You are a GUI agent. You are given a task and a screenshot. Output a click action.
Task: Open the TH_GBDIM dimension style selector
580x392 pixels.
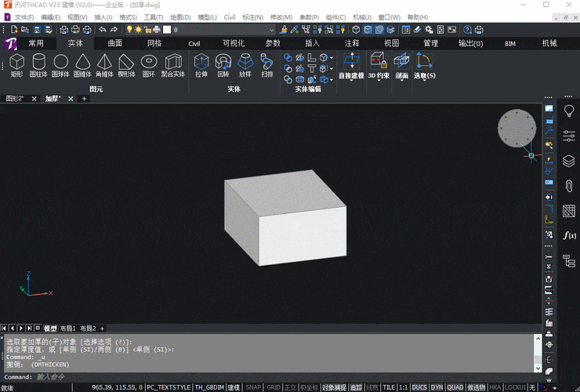208,387
